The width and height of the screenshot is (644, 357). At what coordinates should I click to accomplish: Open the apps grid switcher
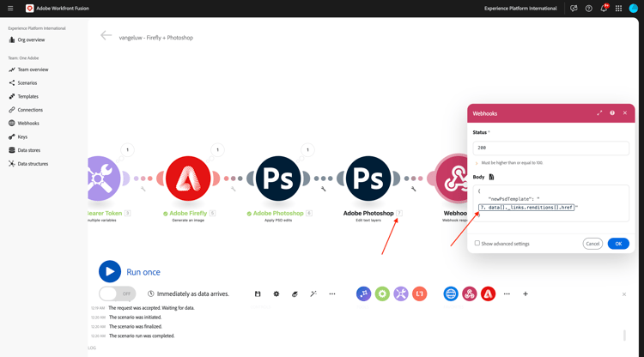click(x=618, y=9)
